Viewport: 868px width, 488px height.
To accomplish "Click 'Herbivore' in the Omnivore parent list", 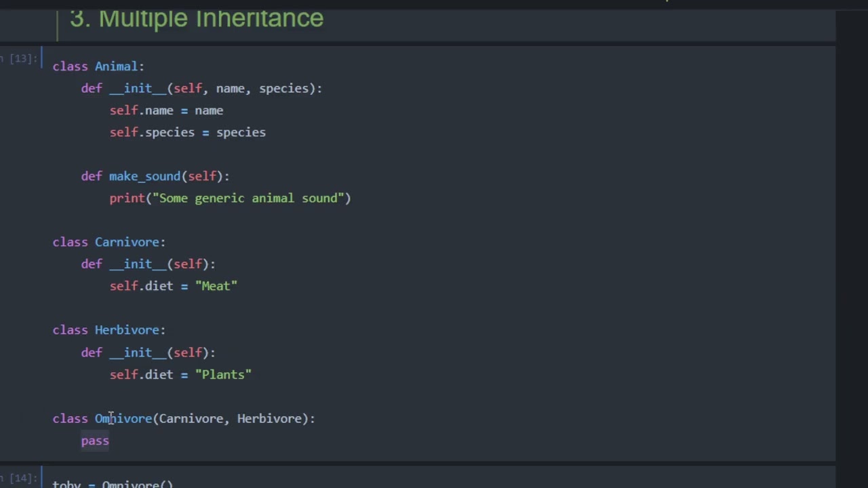I will 269,418.
